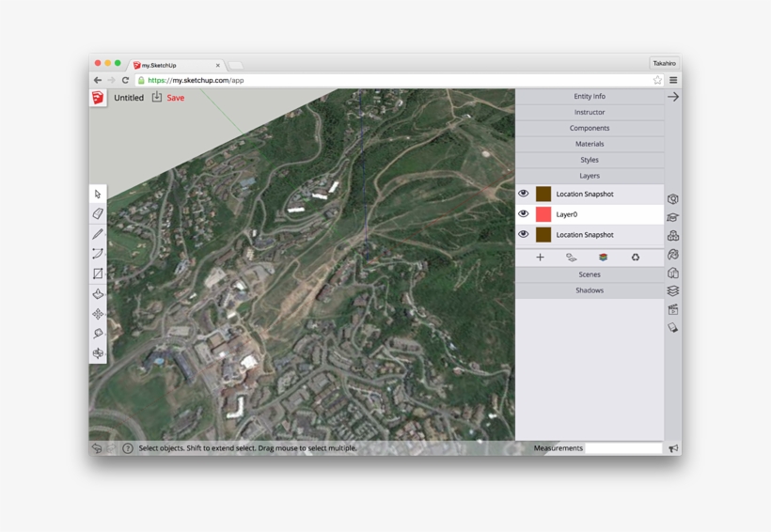
Task: Click the Measurements input box
Action: coord(623,448)
